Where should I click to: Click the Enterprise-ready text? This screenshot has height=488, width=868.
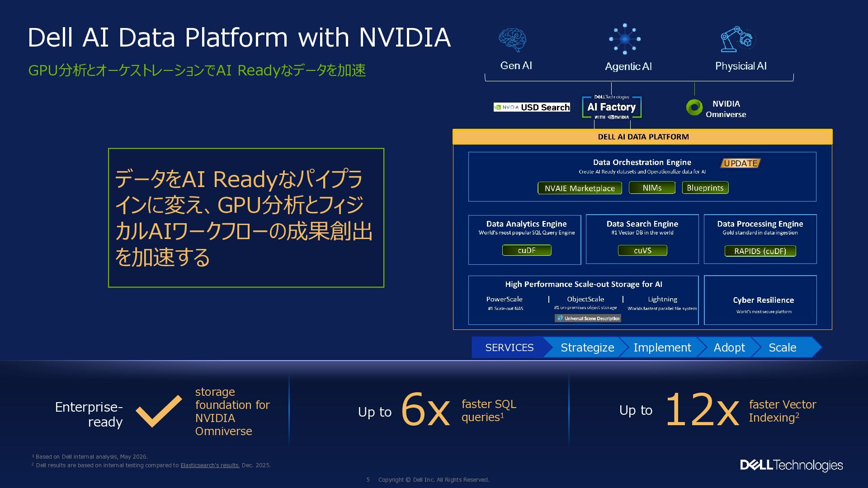click(89, 414)
